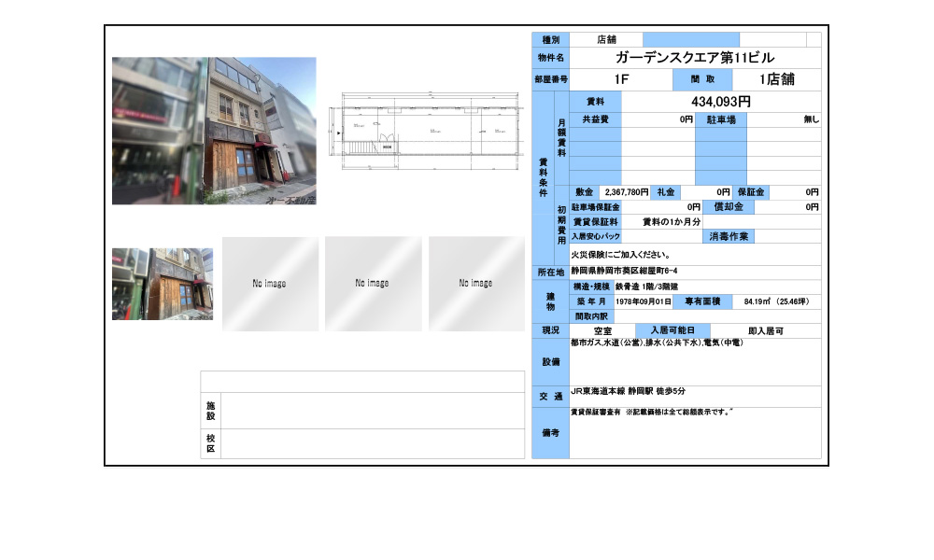Select the 即入居可 occupancy text
This screenshot has height=560, width=934.
click(x=768, y=331)
